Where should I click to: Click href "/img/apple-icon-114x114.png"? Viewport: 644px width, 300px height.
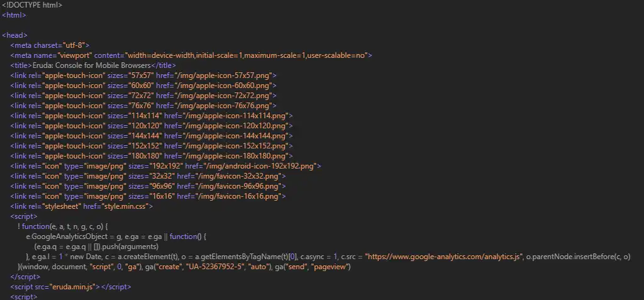(235, 116)
